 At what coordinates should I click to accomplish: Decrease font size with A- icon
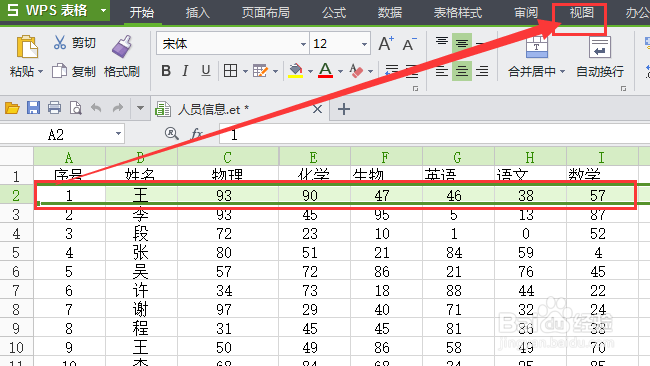409,44
